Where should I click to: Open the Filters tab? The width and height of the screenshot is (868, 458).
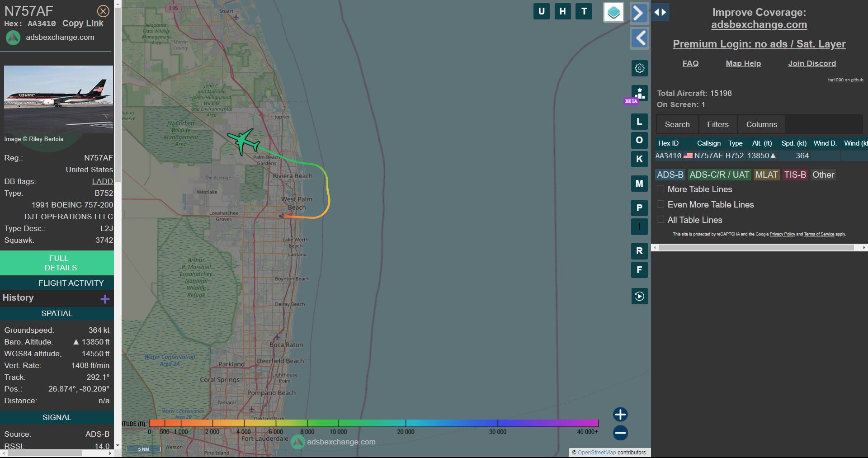click(x=717, y=124)
